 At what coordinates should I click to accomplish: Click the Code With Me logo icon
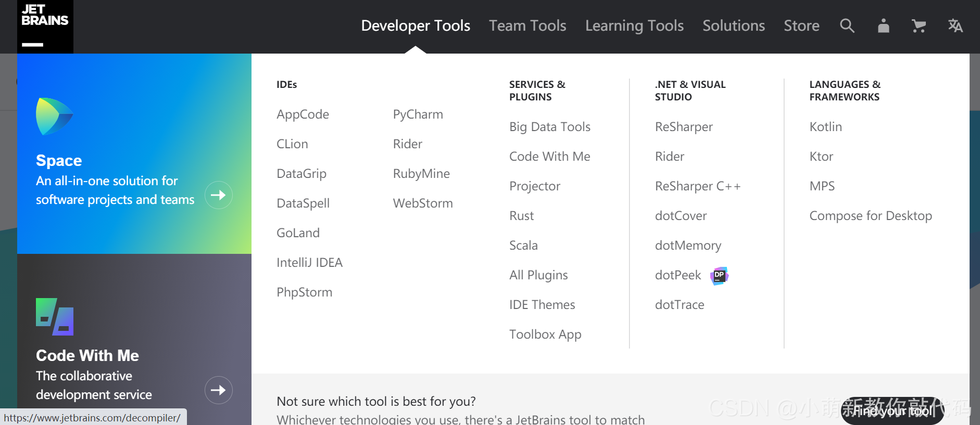[x=55, y=316]
